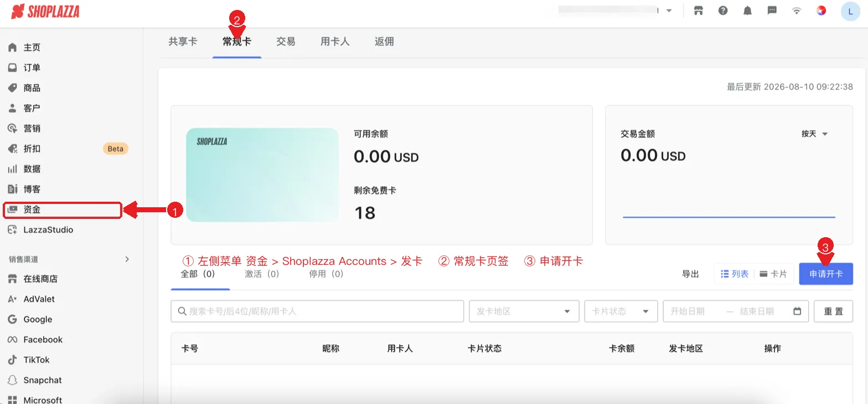Switch to the 常规卡 tab
The height and width of the screenshot is (404, 868).
[x=237, y=42]
